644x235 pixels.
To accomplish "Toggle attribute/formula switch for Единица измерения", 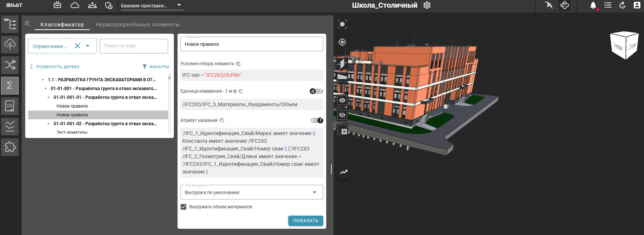I will pos(316,91).
